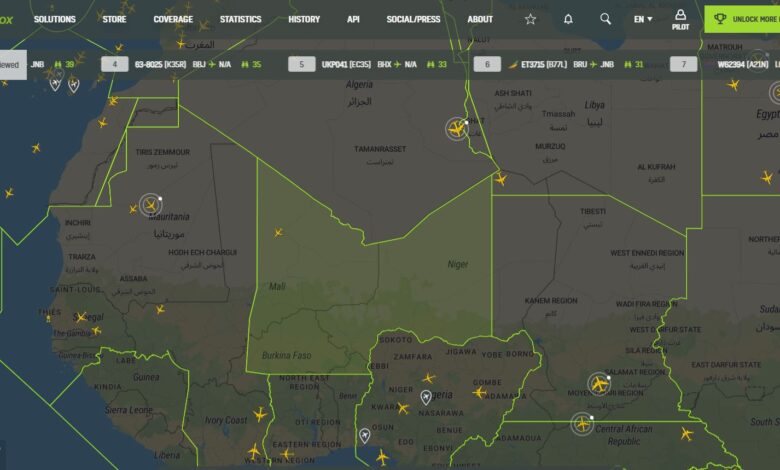The height and width of the screenshot is (470, 780).
Task: Click the aircraft icon over Mali
Action: coord(278,232)
